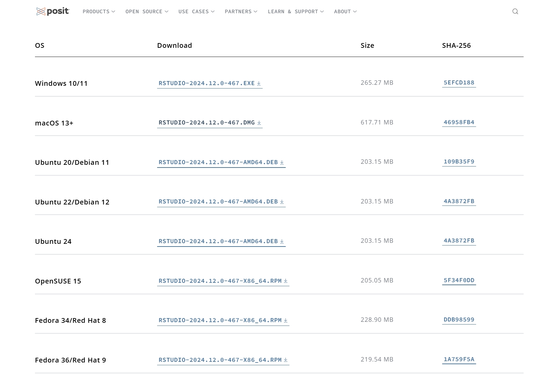Open SHA-256 hash 46958FB4
Viewport: 545px width, 392px height.
[x=459, y=122]
